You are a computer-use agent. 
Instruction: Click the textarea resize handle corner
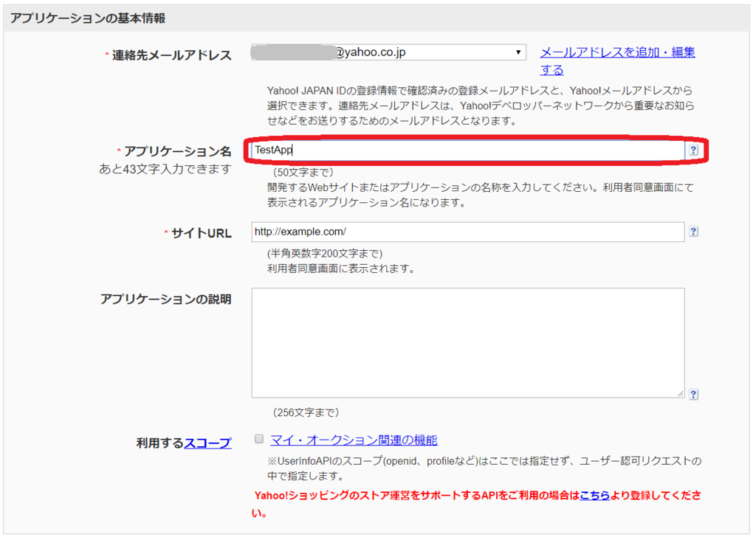679,393
